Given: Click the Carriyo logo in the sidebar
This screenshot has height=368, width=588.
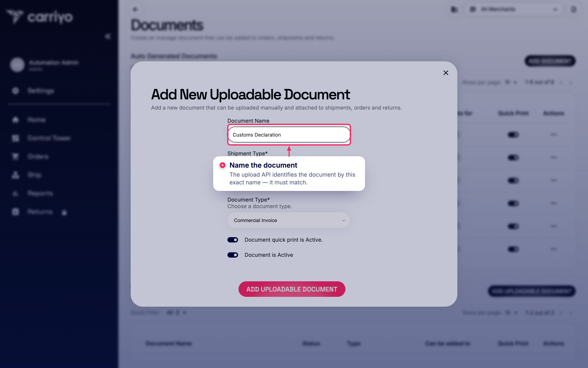Looking at the screenshot, I should (x=39, y=17).
